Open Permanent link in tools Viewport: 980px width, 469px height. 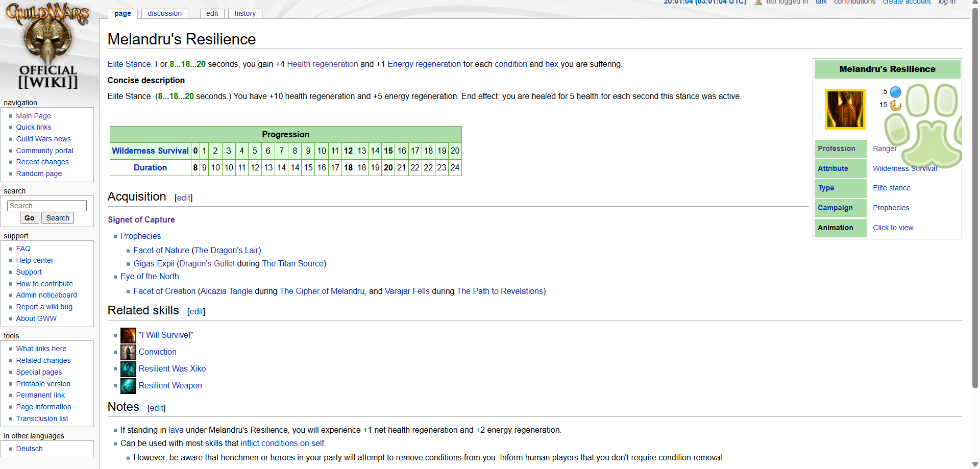click(40, 395)
